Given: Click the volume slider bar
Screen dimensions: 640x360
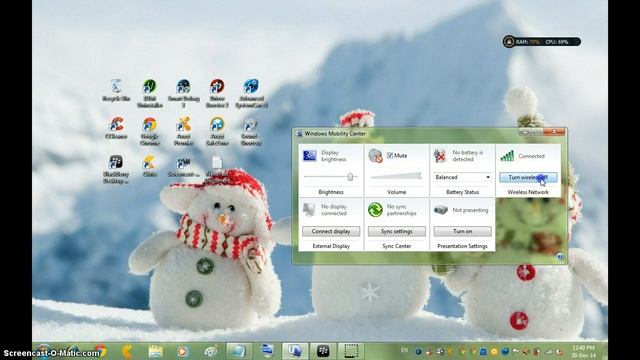Looking at the screenshot, I should 396,176.
